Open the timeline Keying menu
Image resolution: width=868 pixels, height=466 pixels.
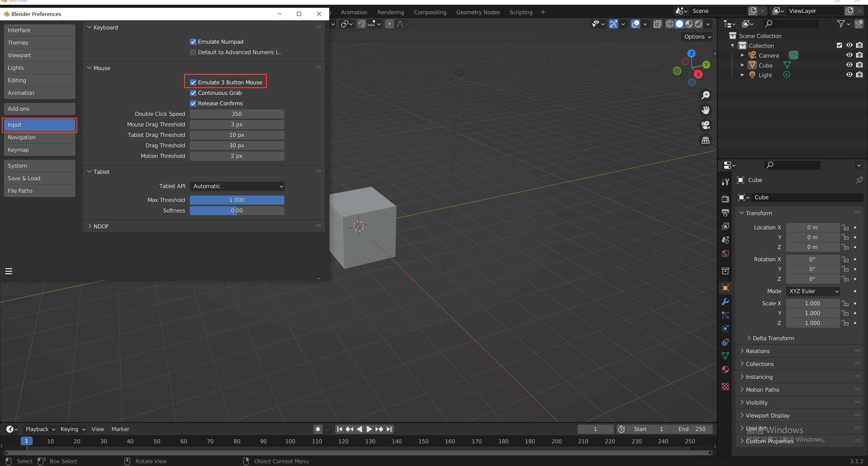click(x=73, y=429)
